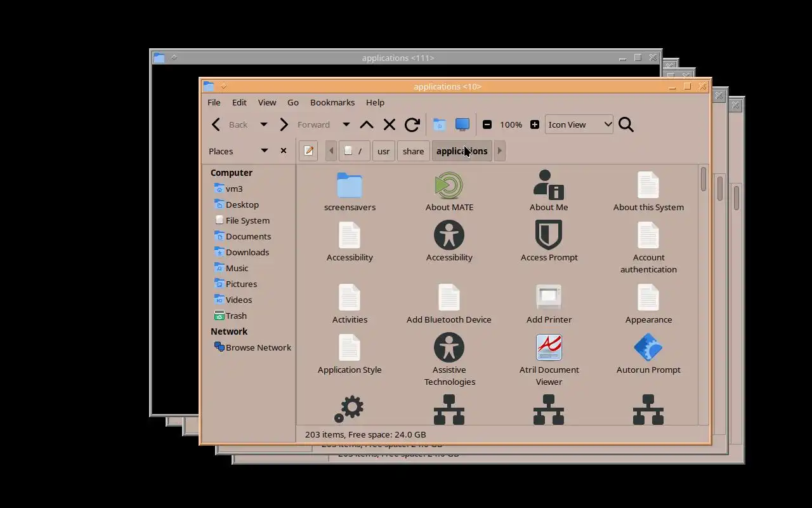Select the About MATE launcher
Image resolution: width=812 pixels, height=508 pixels.
[x=449, y=192]
